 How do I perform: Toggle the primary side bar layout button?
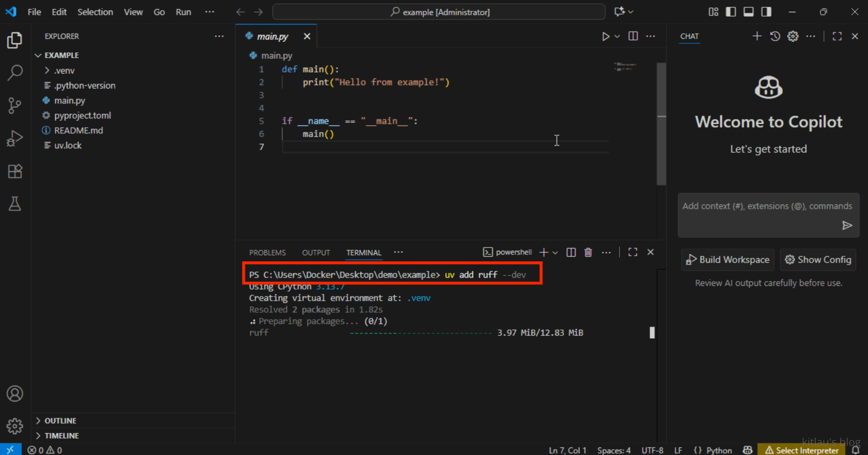click(731, 12)
